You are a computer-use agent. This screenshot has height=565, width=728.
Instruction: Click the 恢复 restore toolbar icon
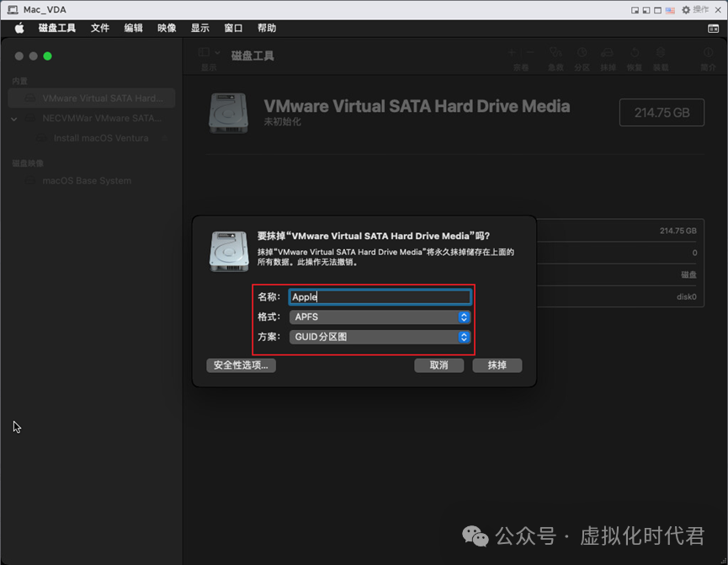pyautogui.click(x=635, y=52)
